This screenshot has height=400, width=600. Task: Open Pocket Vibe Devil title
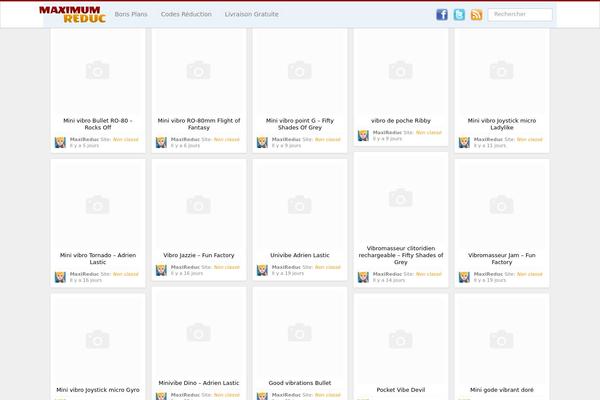click(x=401, y=390)
